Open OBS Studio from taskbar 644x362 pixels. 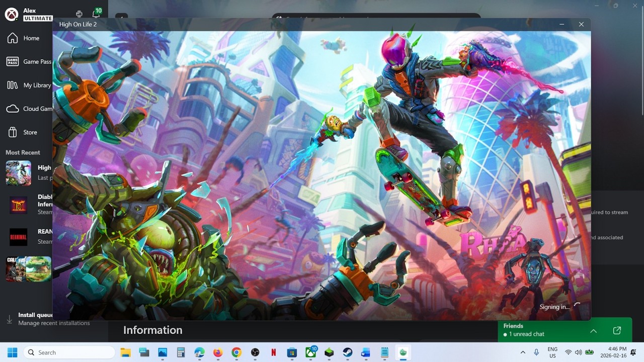(x=255, y=352)
